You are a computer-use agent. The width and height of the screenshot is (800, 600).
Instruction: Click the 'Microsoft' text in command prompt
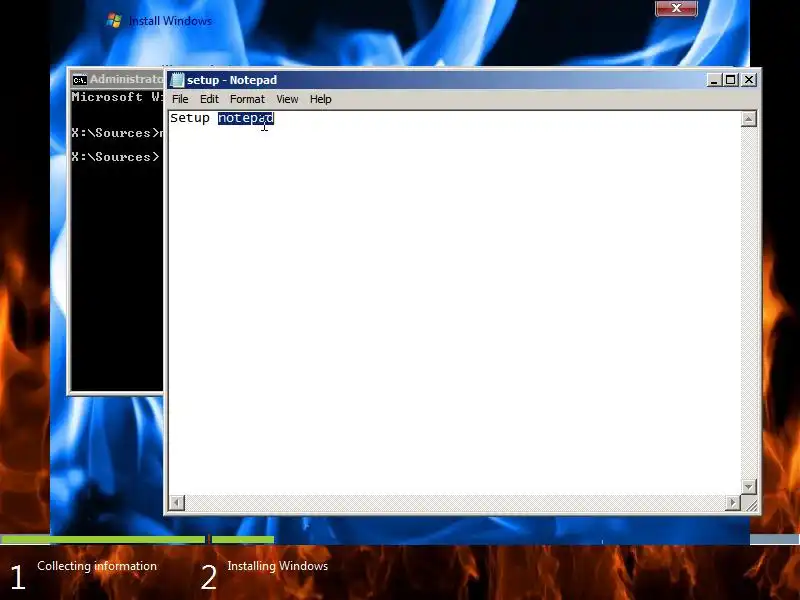[107, 97]
